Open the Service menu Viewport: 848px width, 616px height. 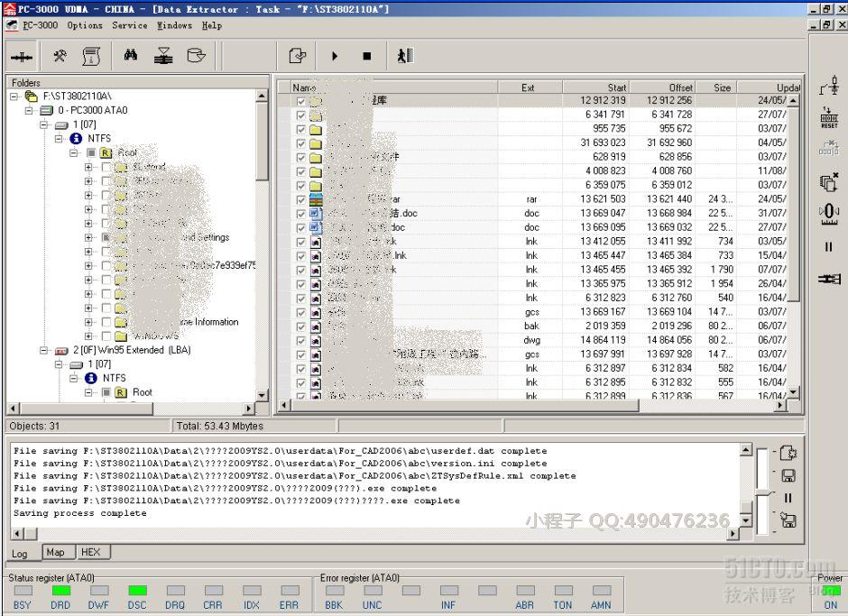click(x=129, y=25)
